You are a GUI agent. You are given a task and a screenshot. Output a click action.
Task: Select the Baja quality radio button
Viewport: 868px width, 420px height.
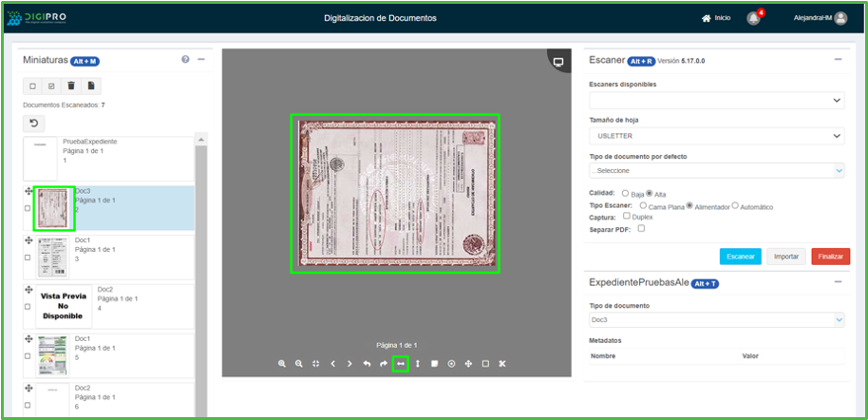(x=622, y=194)
